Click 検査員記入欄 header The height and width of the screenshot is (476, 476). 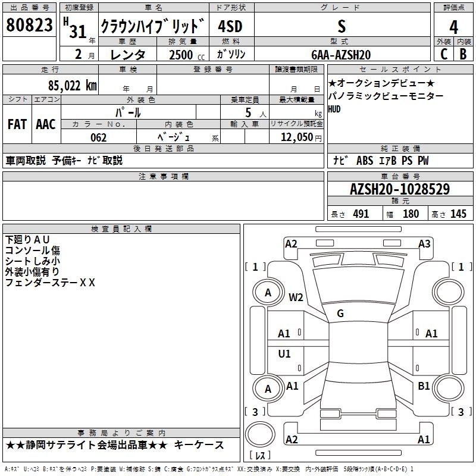point(121,229)
